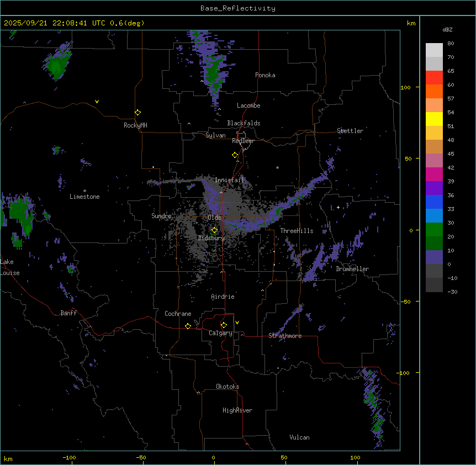
Task: Click the yellow diamond marker below RedDeer
Action: click(x=235, y=155)
